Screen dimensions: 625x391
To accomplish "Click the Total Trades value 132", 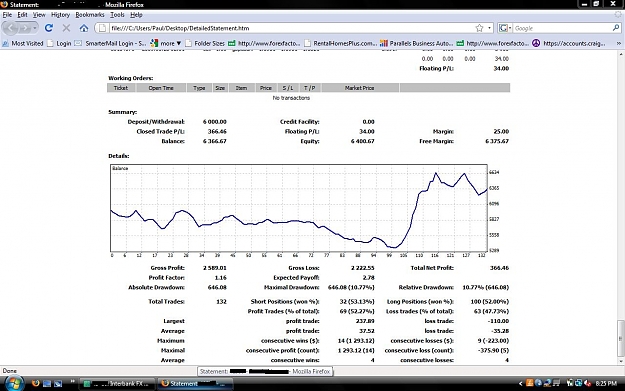I will [x=221, y=302].
